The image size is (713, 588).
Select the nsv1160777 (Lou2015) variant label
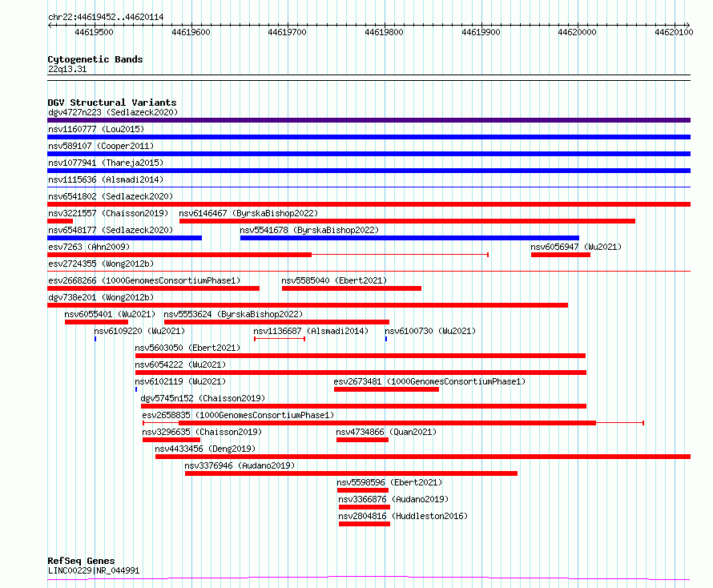point(96,129)
